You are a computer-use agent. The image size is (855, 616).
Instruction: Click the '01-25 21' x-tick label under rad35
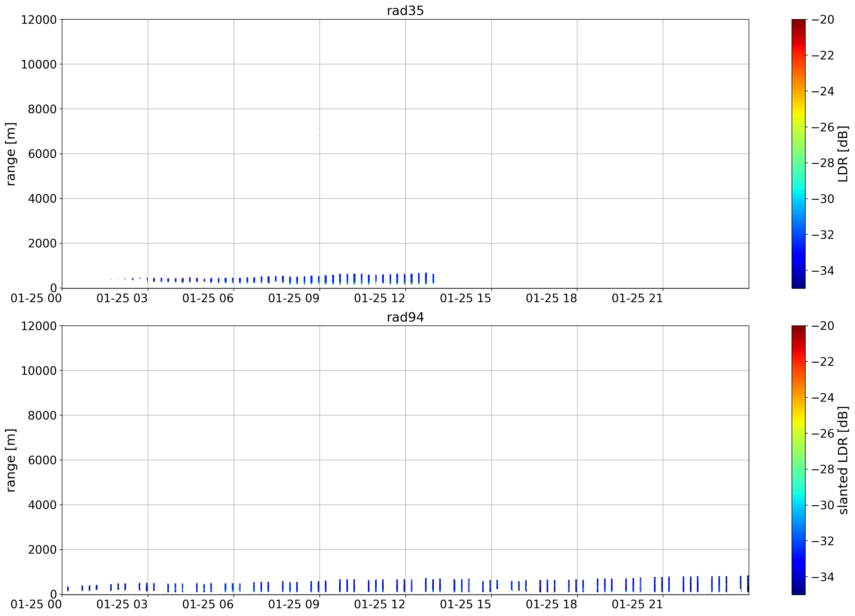[x=637, y=298]
